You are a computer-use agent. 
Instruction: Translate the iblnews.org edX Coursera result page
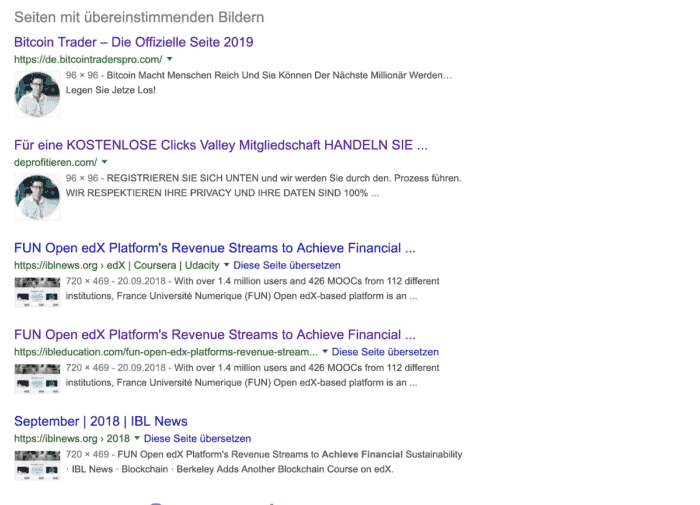click(x=287, y=265)
